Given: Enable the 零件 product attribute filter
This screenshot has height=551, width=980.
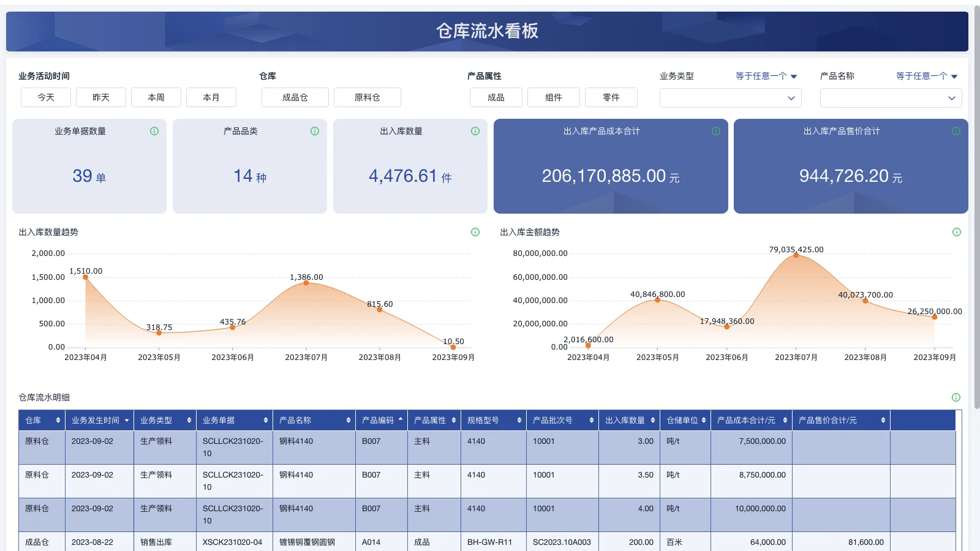Looking at the screenshot, I should [x=611, y=97].
